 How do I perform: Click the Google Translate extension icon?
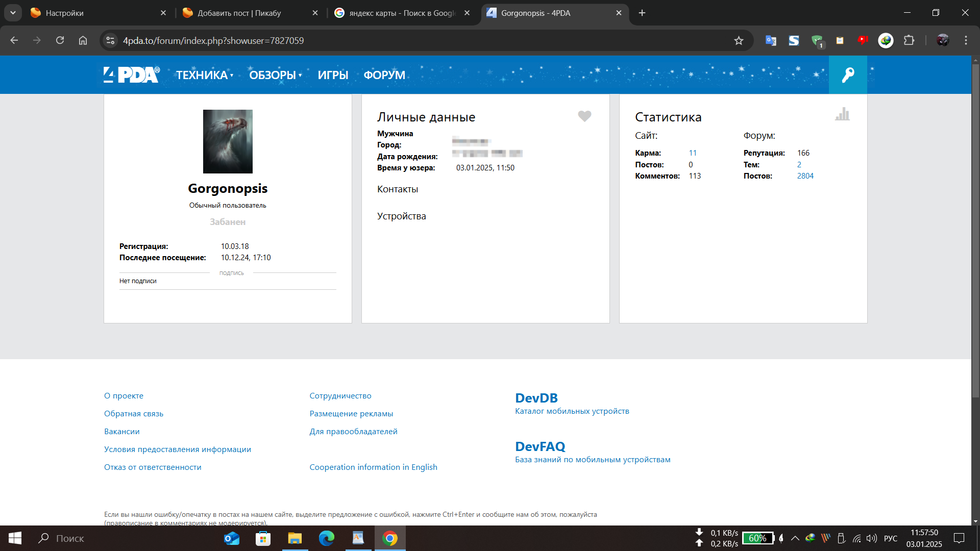click(x=771, y=40)
